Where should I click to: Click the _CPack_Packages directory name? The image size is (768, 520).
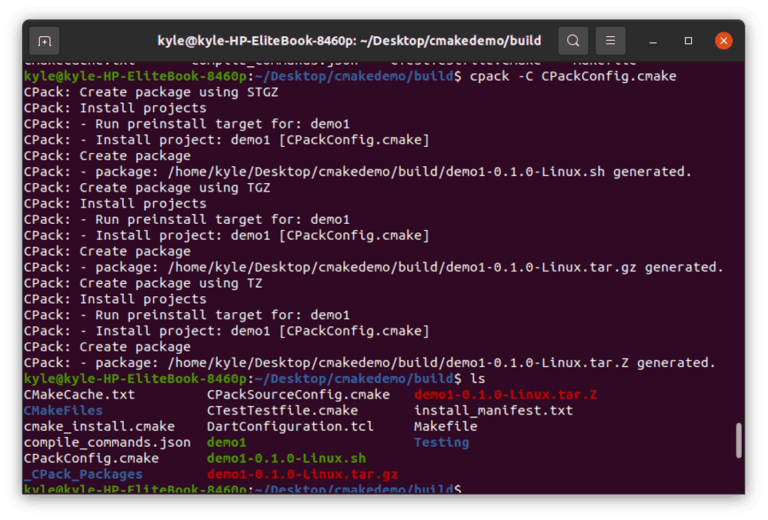point(83,474)
